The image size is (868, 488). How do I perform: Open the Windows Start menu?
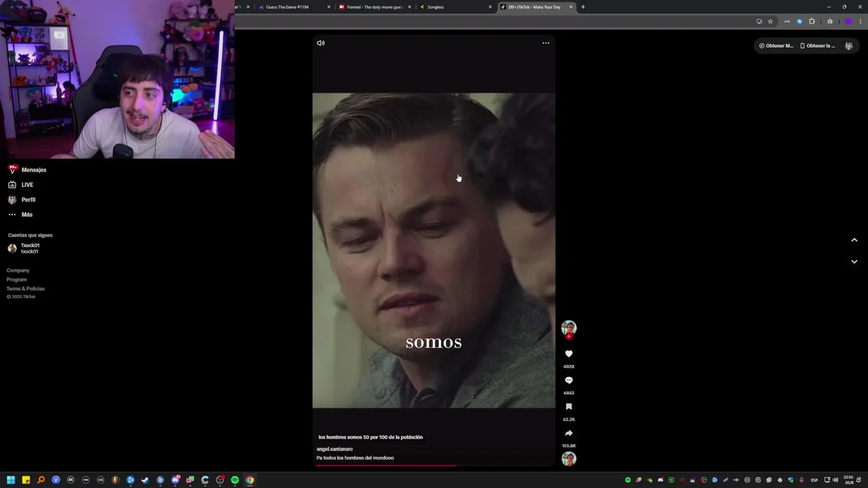(11, 480)
